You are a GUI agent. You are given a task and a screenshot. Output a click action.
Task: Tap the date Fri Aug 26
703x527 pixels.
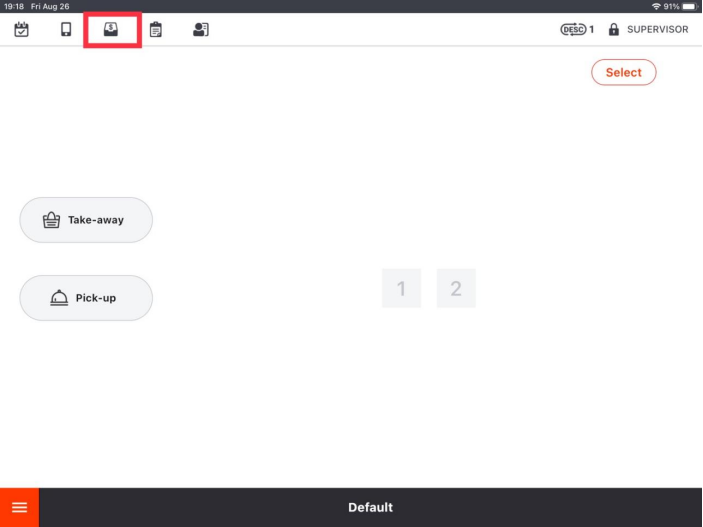coord(50,6)
